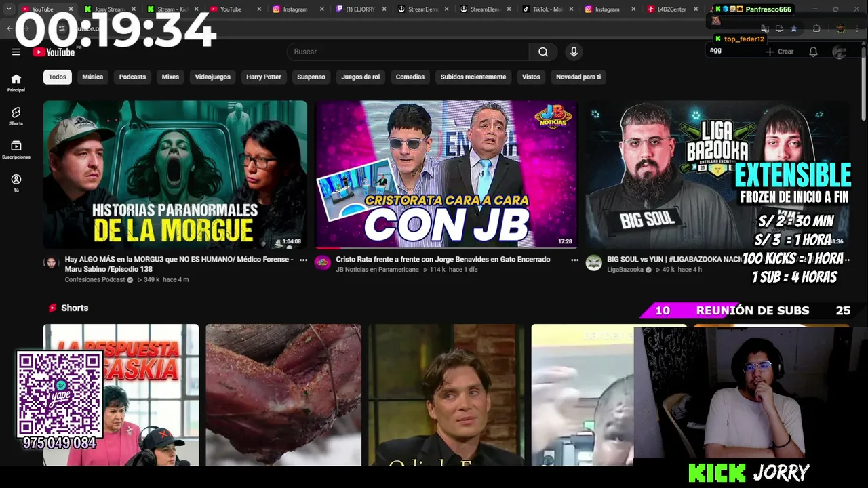The height and width of the screenshot is (488, 868).
Task: Open the La Respuesta Saskia Shorts thumbnail
Action: [121, 395]
